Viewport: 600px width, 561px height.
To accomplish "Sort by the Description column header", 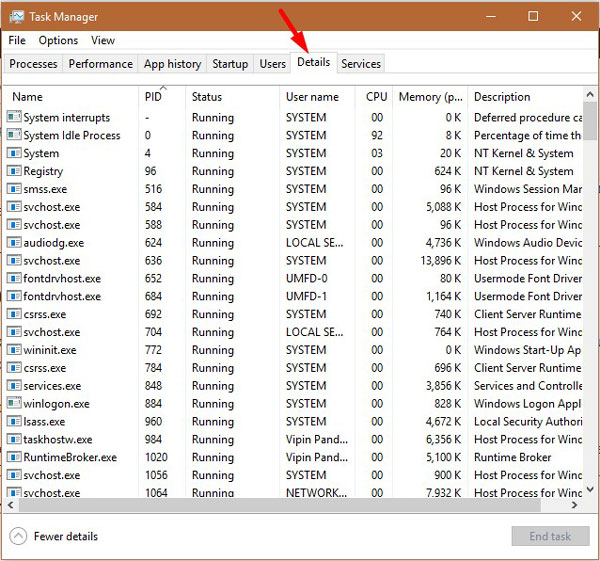I will tap(525, 97).
